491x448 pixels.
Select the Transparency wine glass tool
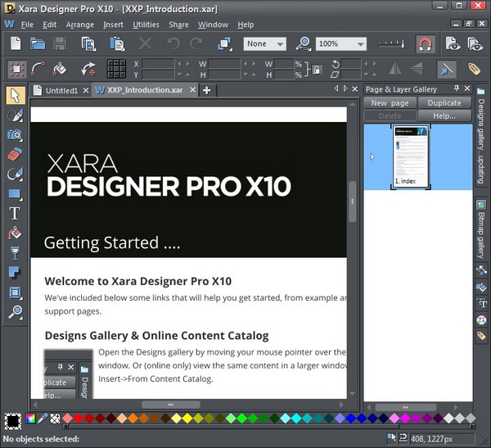tap(14, 252)
